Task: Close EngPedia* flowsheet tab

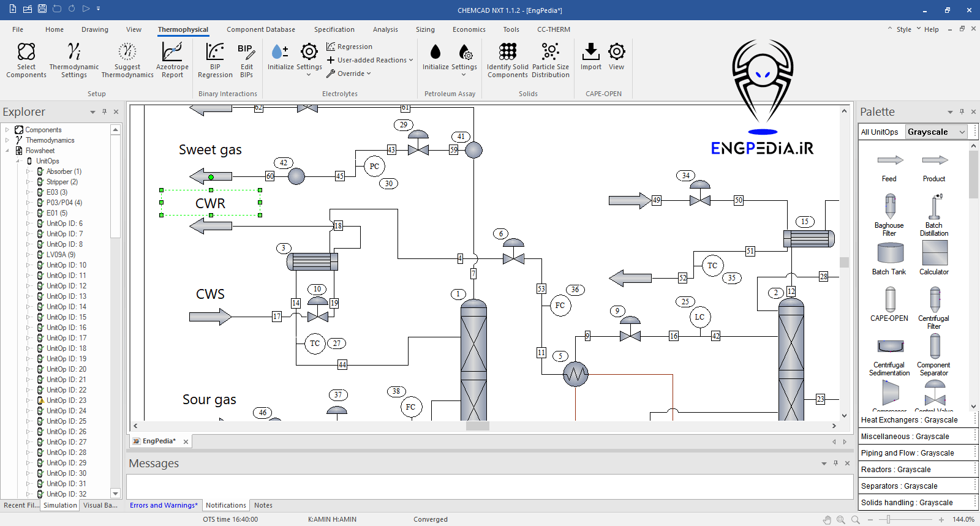Action: click(x=186, y=441)
